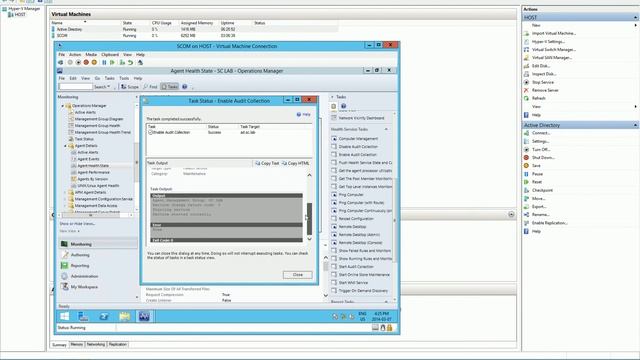The image size is (640, 360).
Task: Collapse Agent Details tree node
Action: [x=65, y=146]
